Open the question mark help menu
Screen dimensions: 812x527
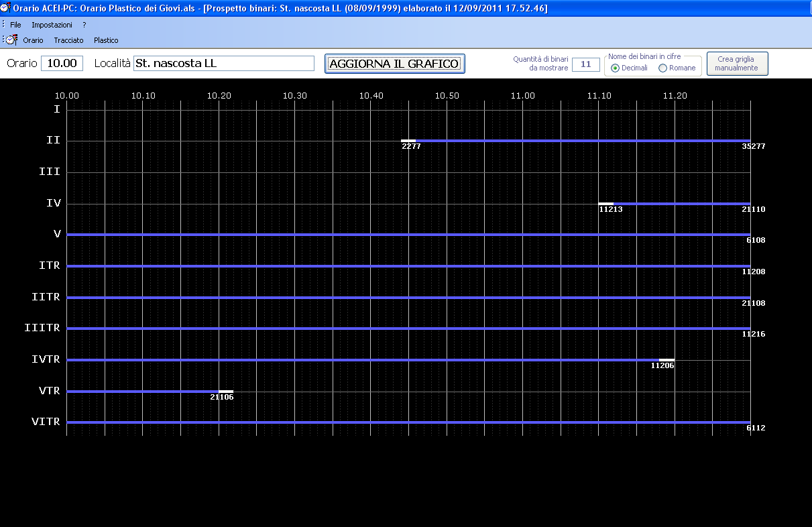pos(84,25)
